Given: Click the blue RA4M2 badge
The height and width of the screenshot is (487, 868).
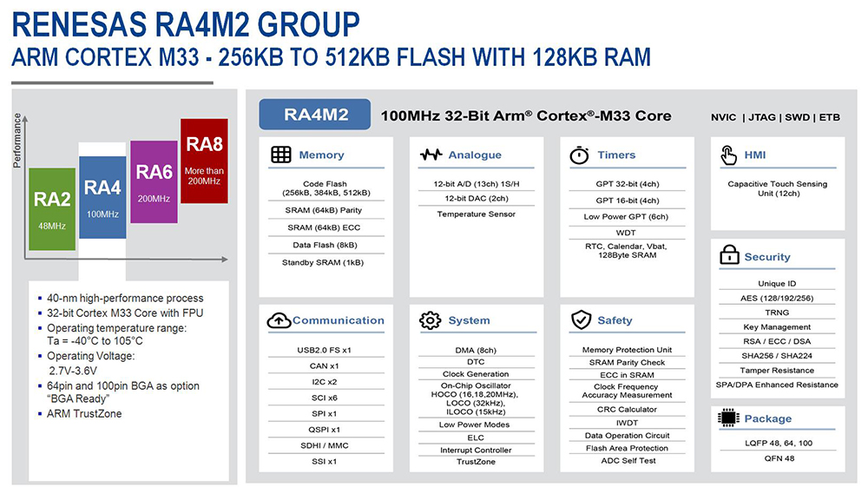Looking at the screenshot, I should pyautogui.click(x=314, y=114).
